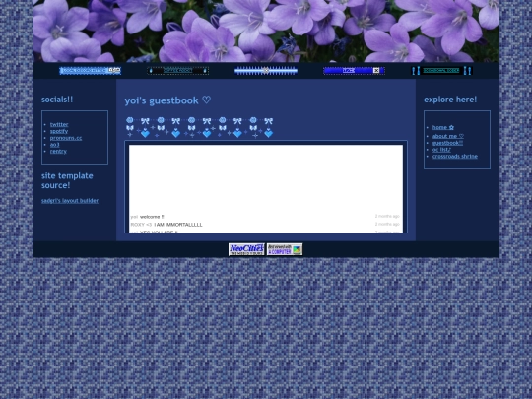This screenshot has height=399, width=532.
Task: Open the rentry link
Action: [58, 151]
